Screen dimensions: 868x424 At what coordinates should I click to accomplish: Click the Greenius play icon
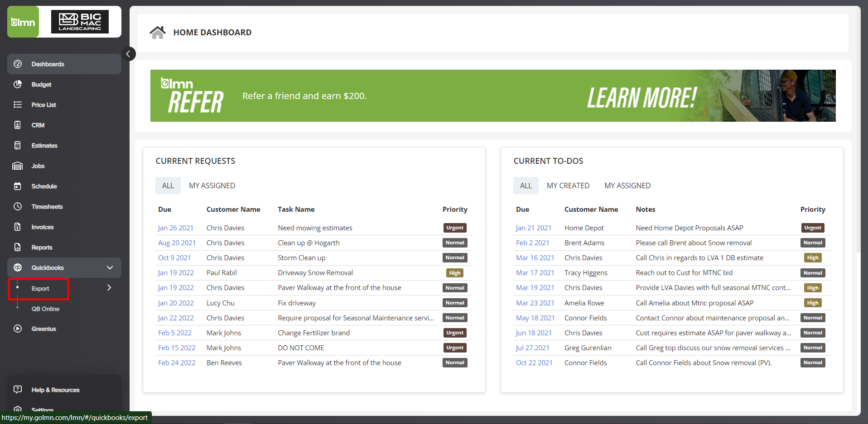click(x=18, y=329)
